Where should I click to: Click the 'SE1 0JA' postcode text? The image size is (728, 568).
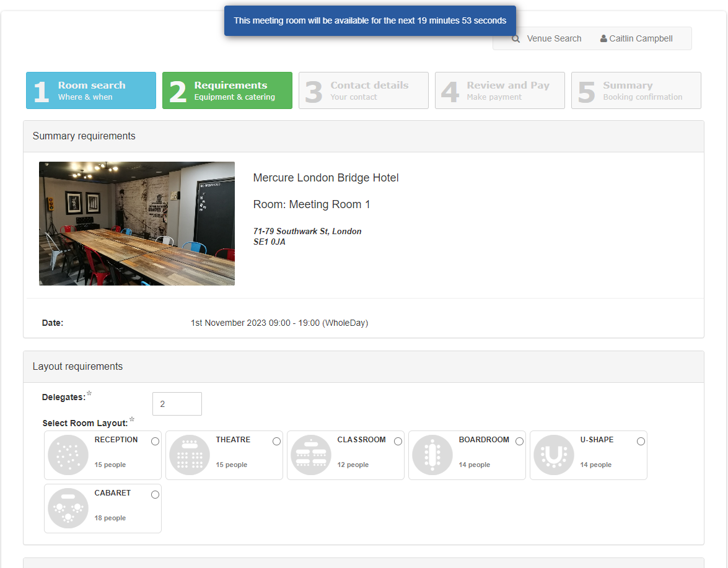point(270,242)
